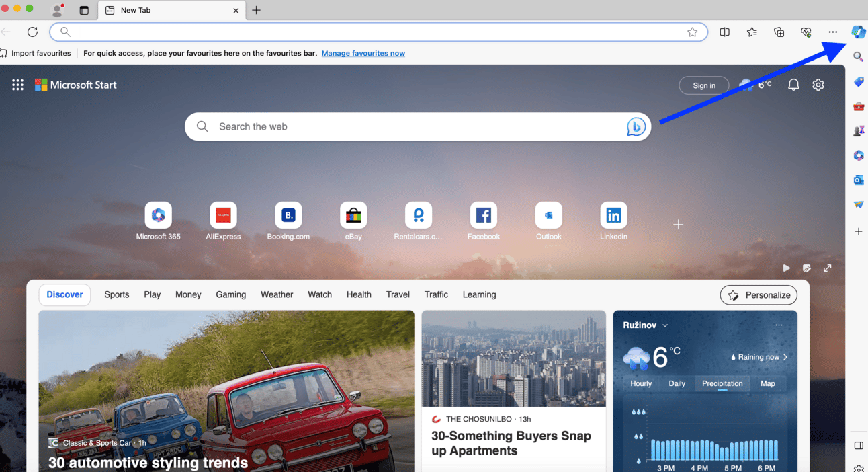Open the Microsoft Start app launcher grid
This screenshot has height=472, width=868.
(18, 85)
